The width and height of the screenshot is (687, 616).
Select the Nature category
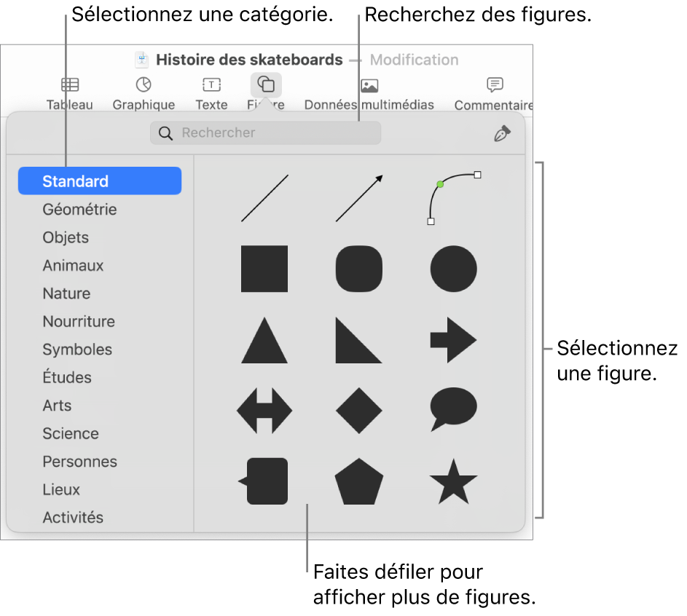coord(66,293)
